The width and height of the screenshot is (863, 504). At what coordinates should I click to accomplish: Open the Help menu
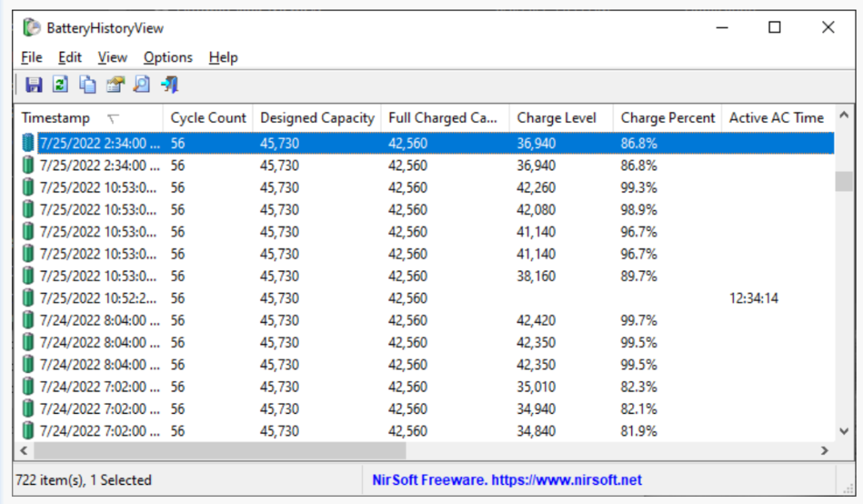tap(223, 58)
